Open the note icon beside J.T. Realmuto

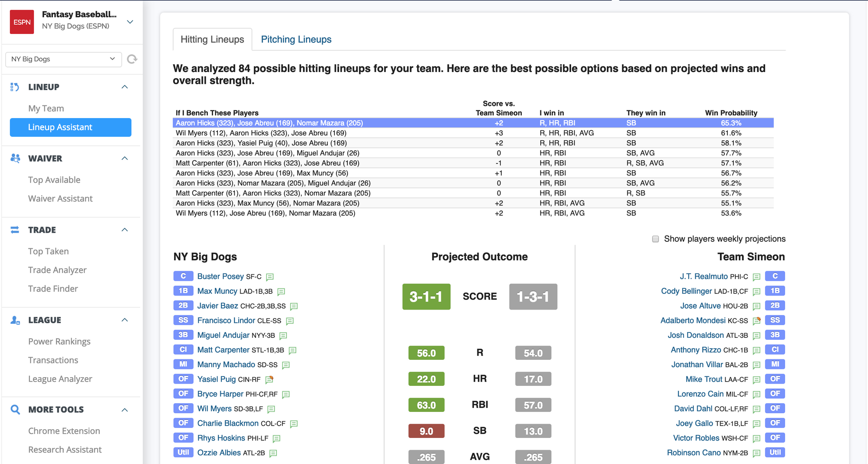756,277
